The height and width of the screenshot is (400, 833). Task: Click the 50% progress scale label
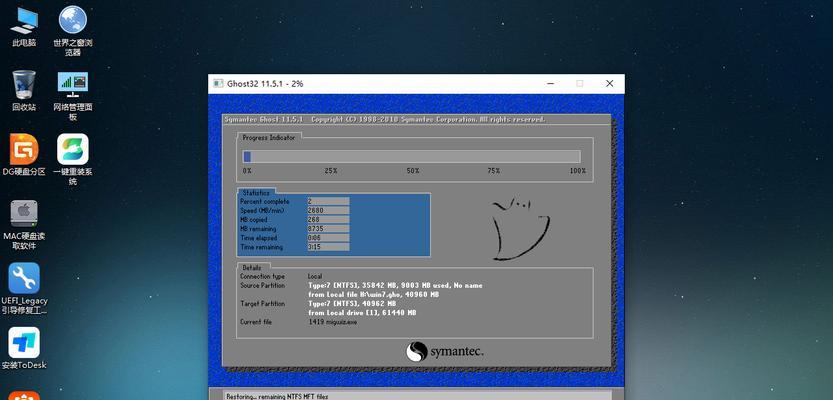pos(413,171)
